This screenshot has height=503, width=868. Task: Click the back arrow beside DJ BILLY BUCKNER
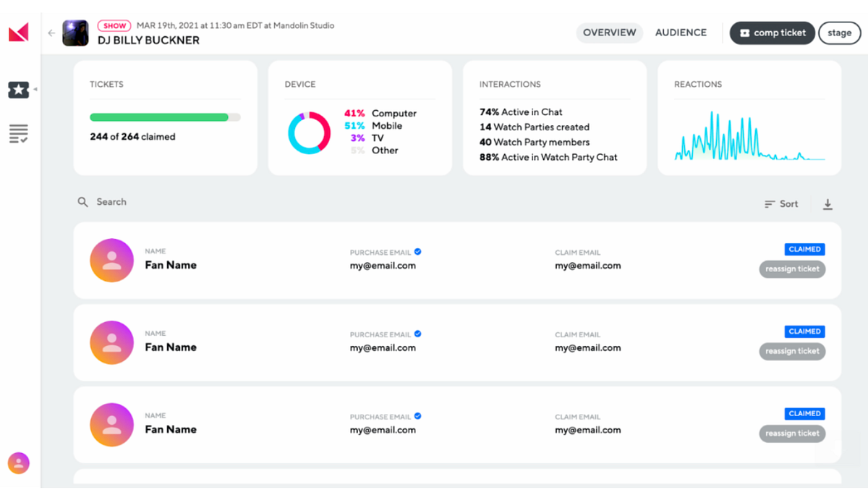click(51, 33)
